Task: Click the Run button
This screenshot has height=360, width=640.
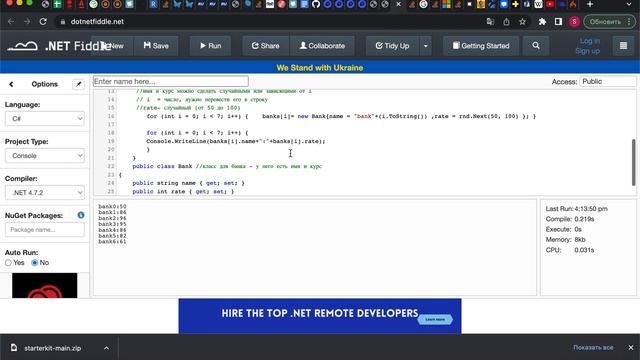Action: (x=210, y=46)
